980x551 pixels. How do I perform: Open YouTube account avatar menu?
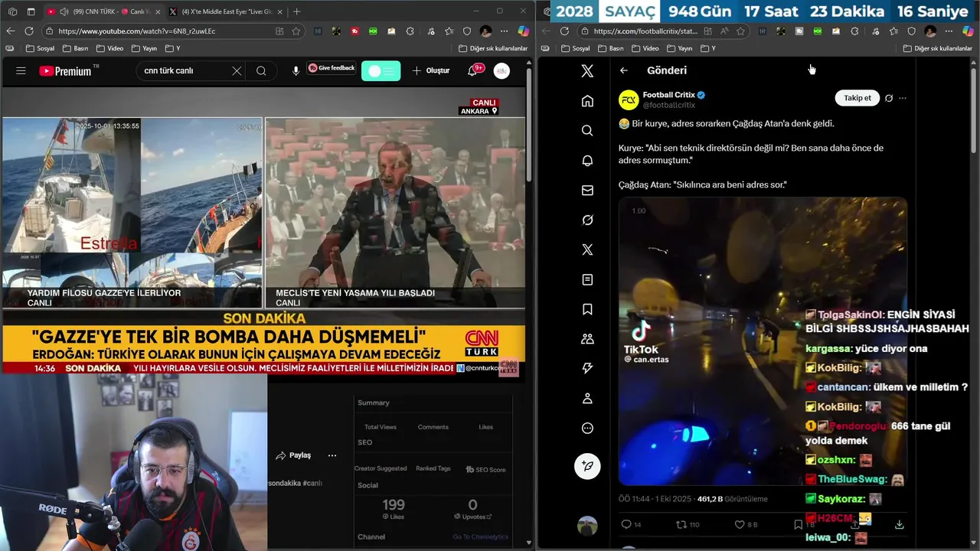pyautogui.click(x=501, y=70)
